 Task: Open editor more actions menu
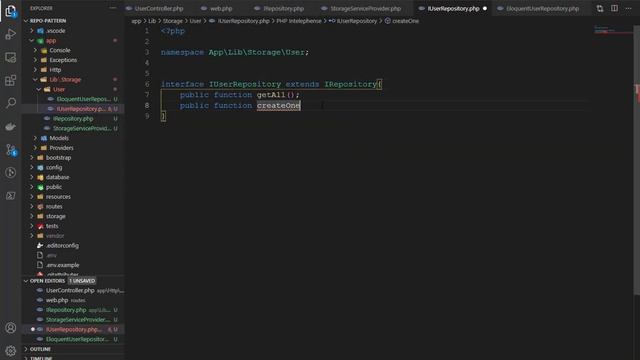coord(629,8)
